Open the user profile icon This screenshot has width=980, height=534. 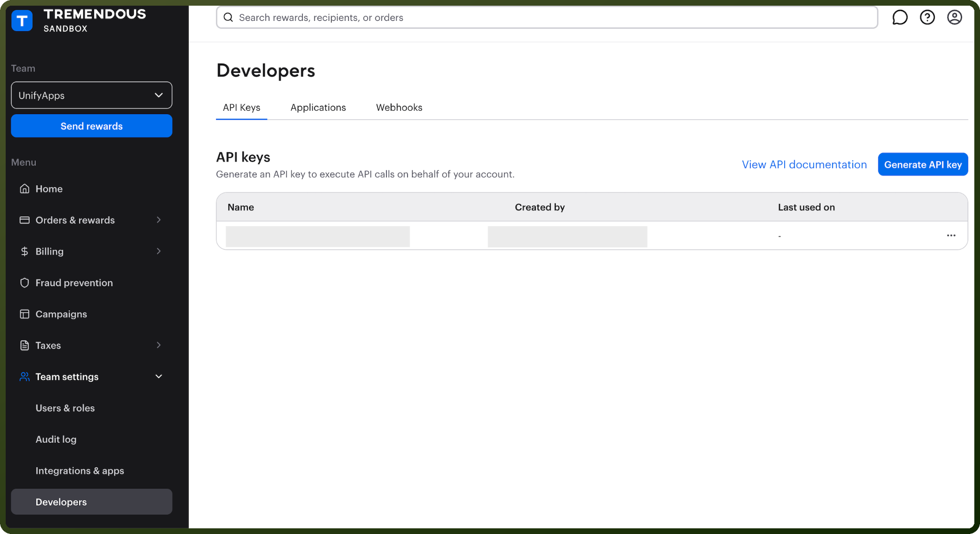[954, 18]
